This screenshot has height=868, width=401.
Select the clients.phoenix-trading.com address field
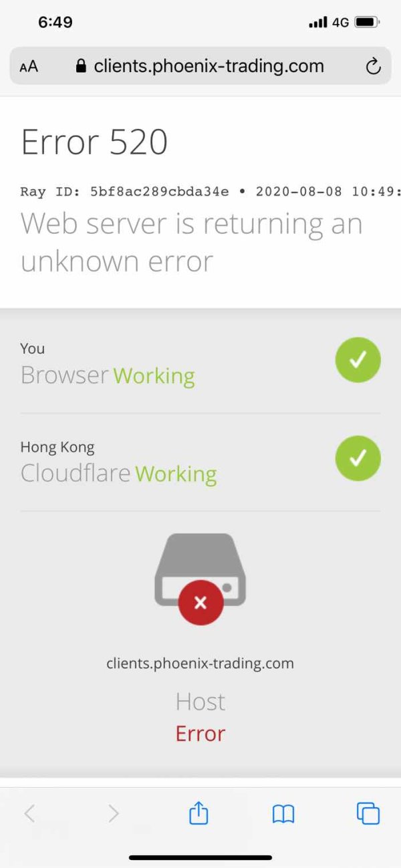200,66
